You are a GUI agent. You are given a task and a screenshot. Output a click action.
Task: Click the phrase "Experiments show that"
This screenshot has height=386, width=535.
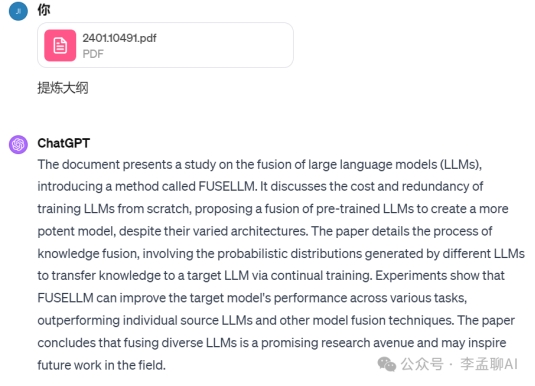[x=440, y=276]
